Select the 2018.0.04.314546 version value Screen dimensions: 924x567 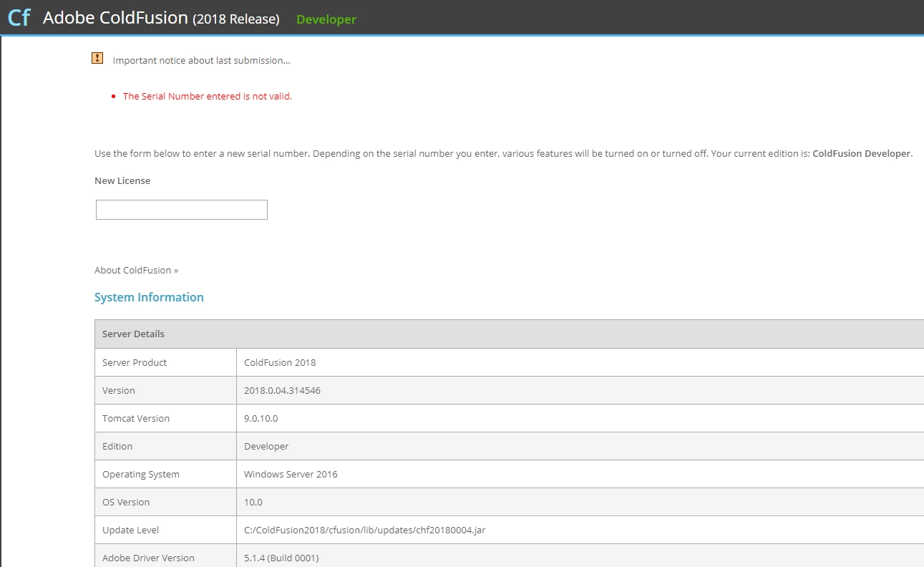282,390
